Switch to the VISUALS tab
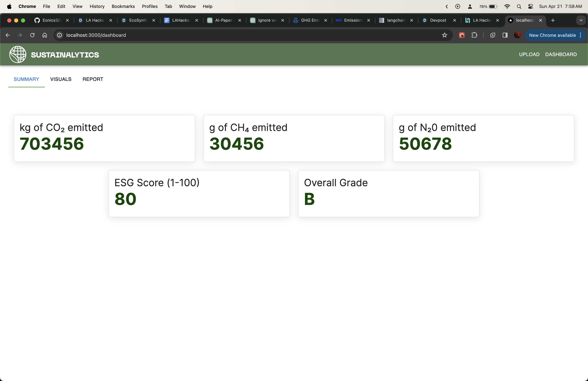This screenshot has width=588, height=381. (61, 79)
